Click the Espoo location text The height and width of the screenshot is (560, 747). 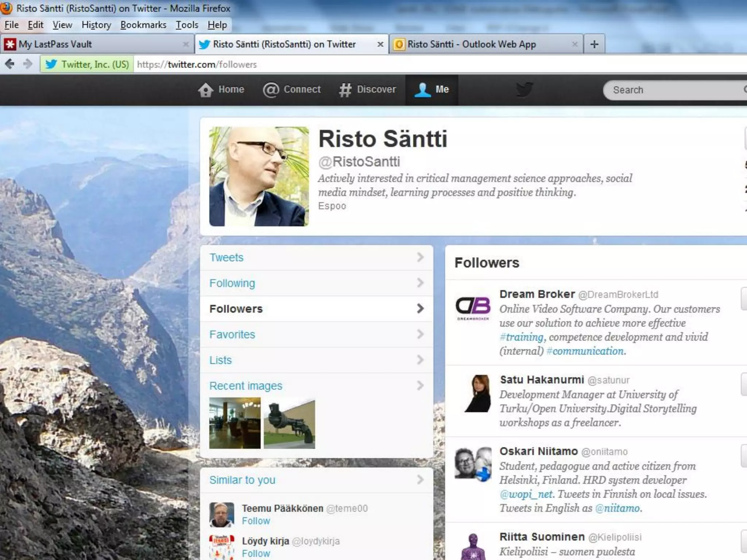[x=332, y=206]
